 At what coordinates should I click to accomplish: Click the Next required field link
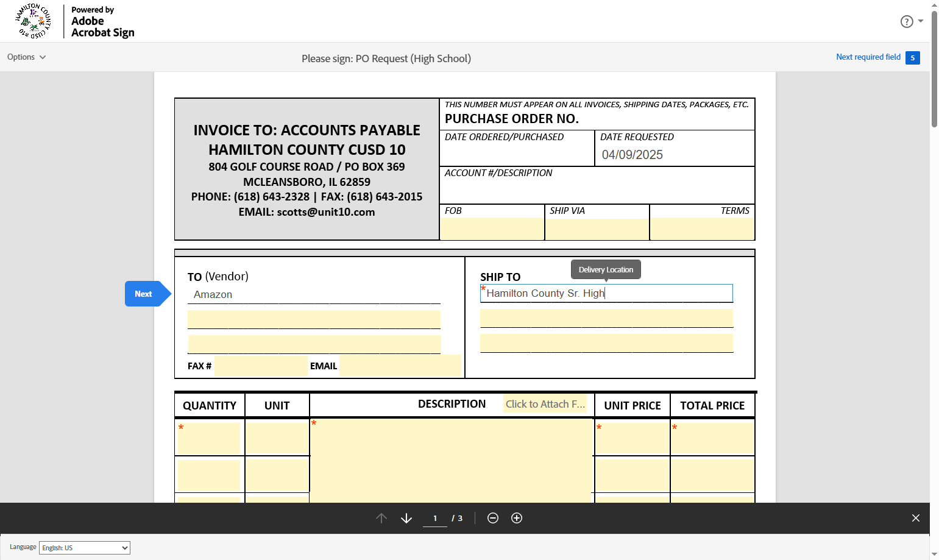[868, 57]
